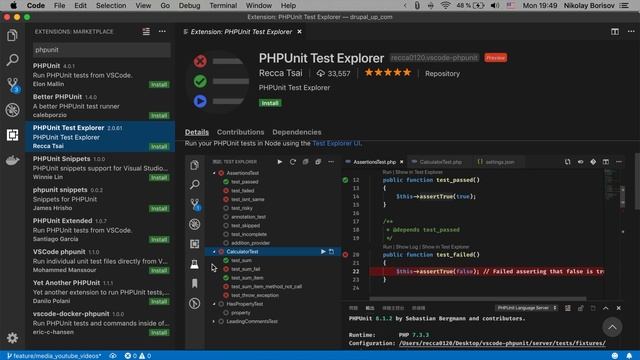This screenshot has height=360, width=640.
Task: Install the Yet Another PHPUnit extension
Action: click(x=159, y=302)
